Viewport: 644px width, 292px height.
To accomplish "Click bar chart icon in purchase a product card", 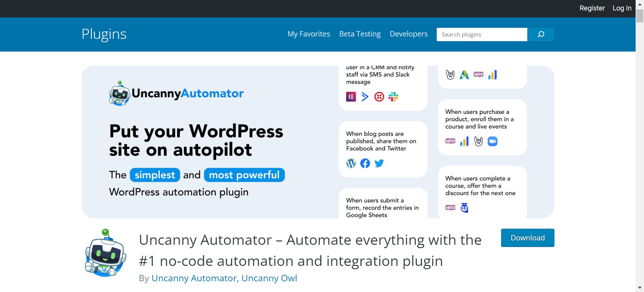I will 464,141.
